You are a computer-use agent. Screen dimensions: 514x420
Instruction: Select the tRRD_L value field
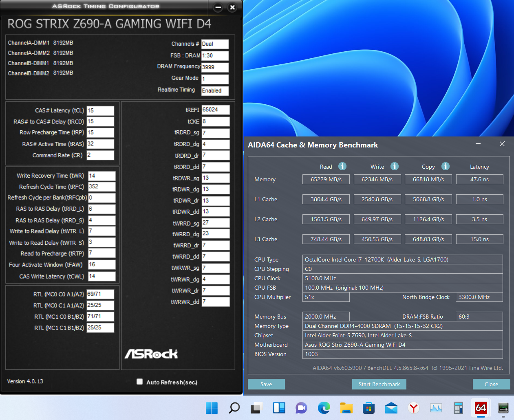pyautogui.click(x=102, y=209)
